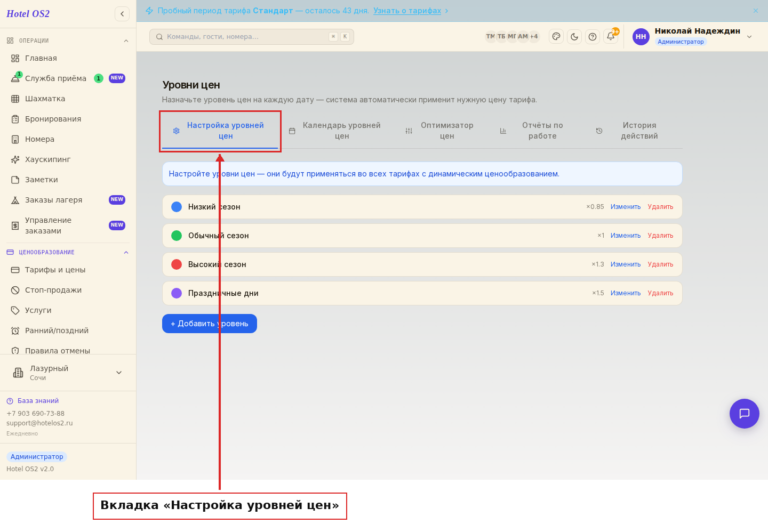The width and height of the screenshot is (768, 532).
Task: Click the + Добавить уровень button
Action: click(x=210, y=324)
